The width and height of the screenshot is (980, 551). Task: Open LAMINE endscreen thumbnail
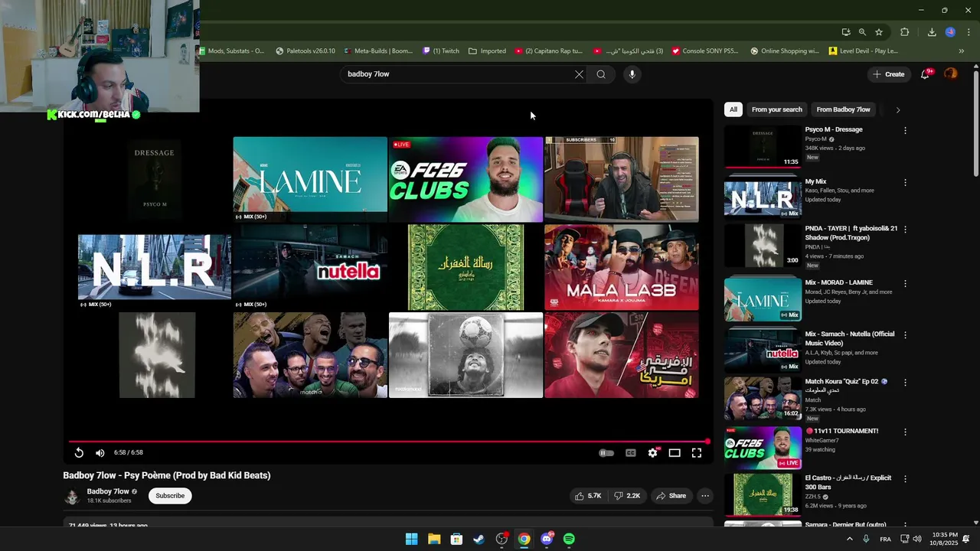[x=310, y=180]
